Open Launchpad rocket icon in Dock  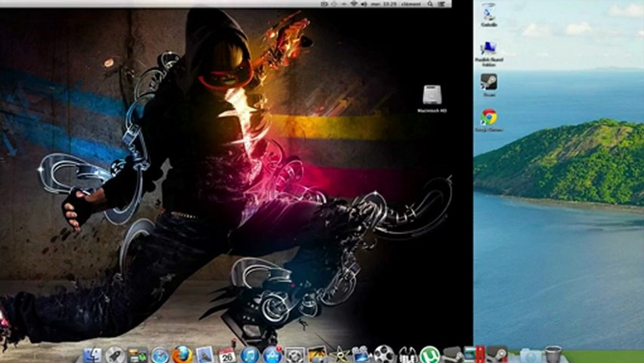click(115, 355)
